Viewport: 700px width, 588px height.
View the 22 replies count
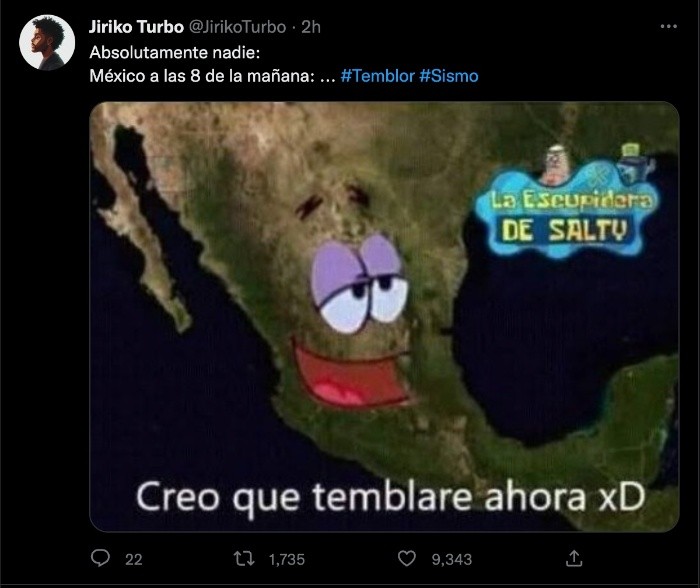(x=133, y=559)
